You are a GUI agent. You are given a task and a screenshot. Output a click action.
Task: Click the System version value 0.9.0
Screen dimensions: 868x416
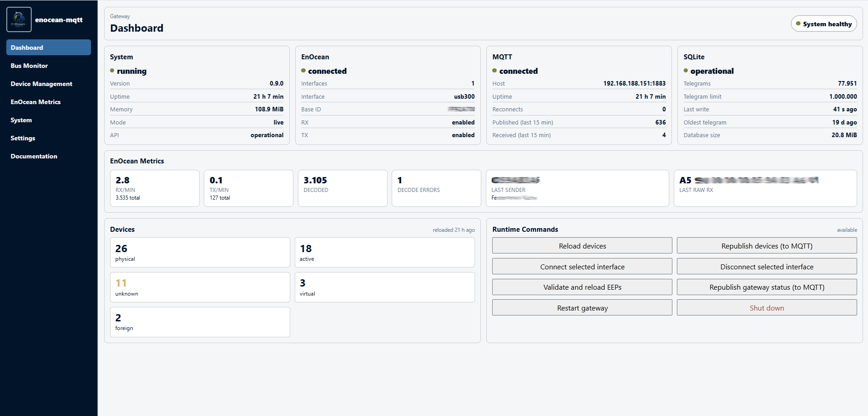pos(277,83)
